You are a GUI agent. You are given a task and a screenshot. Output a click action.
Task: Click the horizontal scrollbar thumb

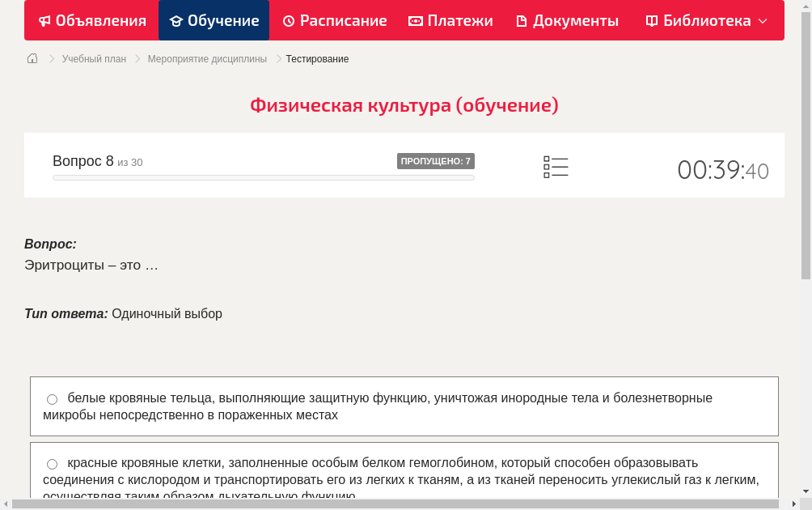click(x=395, y=504)
